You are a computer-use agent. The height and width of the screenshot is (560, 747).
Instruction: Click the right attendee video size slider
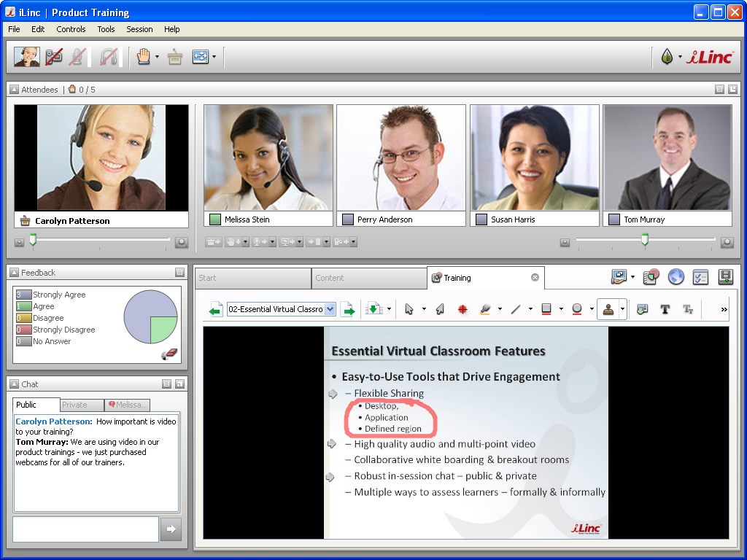point(644,240)
